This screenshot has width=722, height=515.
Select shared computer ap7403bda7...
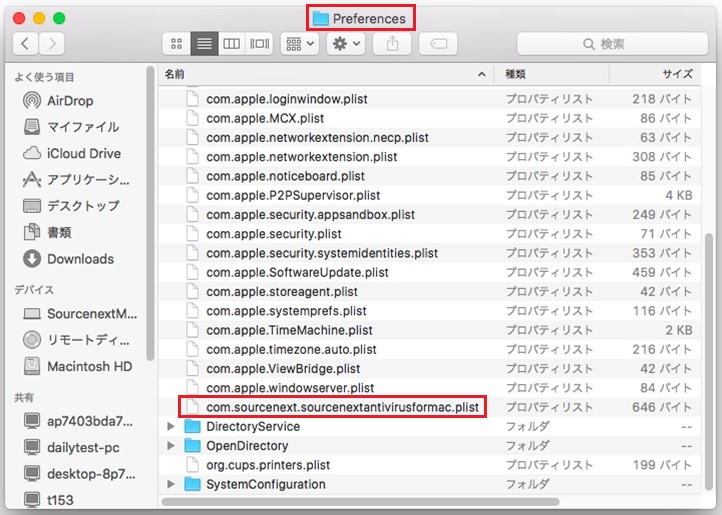[x=78, y=421]
